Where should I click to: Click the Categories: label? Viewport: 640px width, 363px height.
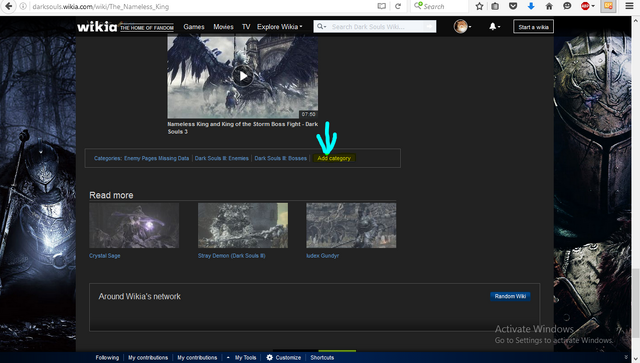[108, 158]
